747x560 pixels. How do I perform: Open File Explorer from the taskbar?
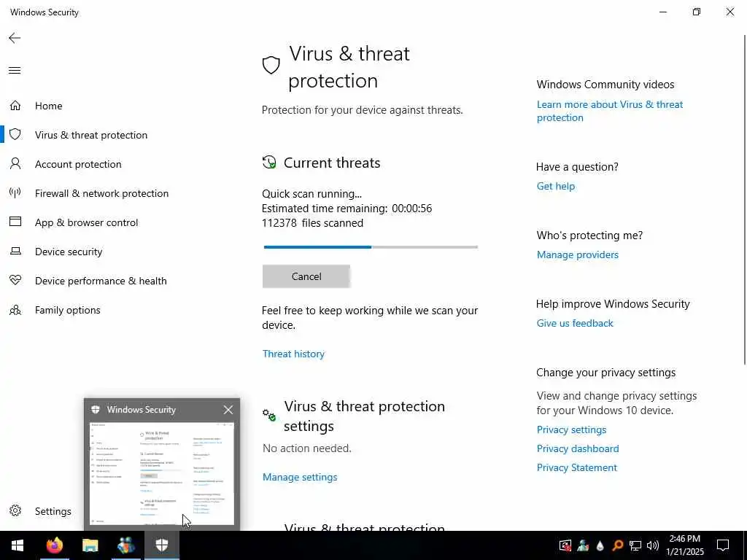(90, 545)
